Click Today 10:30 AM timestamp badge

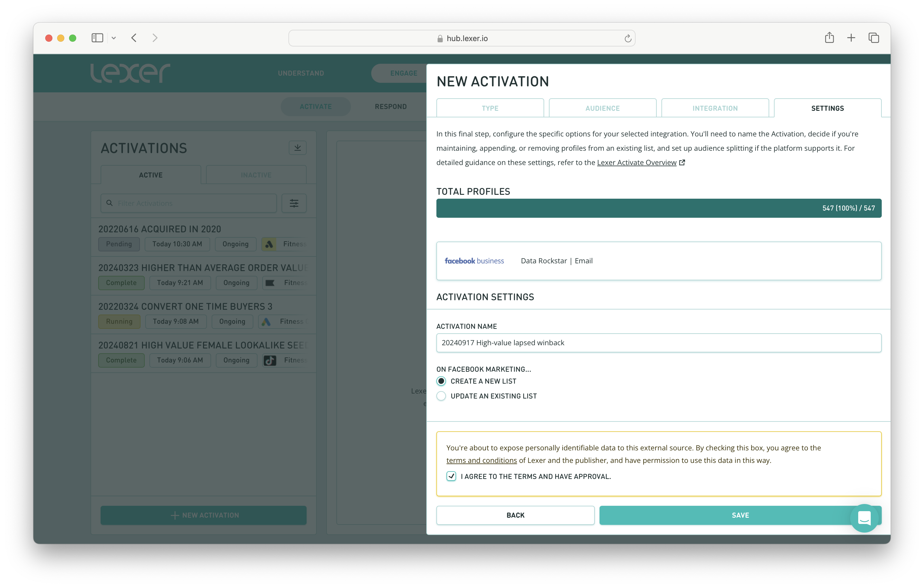tap(177, 244)
